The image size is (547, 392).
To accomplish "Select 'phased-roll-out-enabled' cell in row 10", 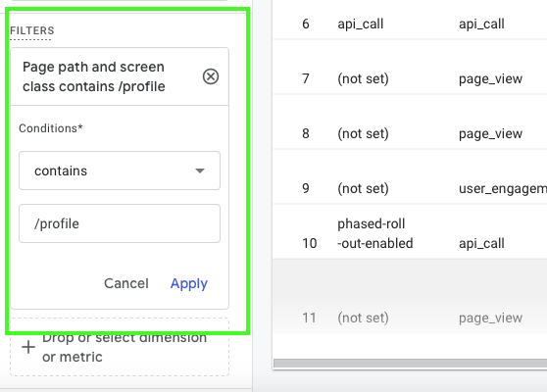I will (375, 233).
